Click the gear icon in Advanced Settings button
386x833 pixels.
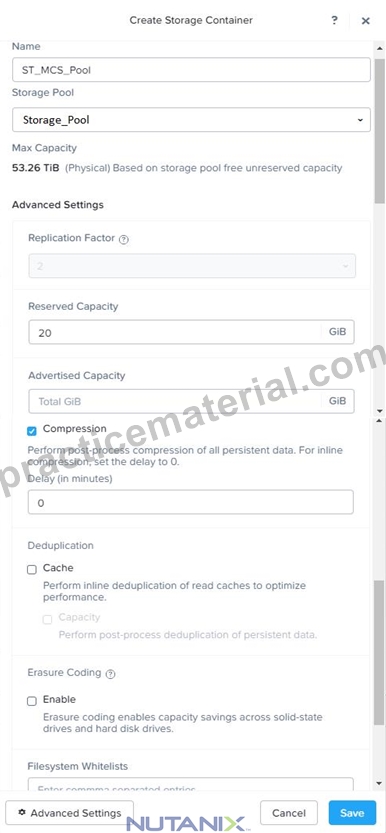[x=22, y=812]
